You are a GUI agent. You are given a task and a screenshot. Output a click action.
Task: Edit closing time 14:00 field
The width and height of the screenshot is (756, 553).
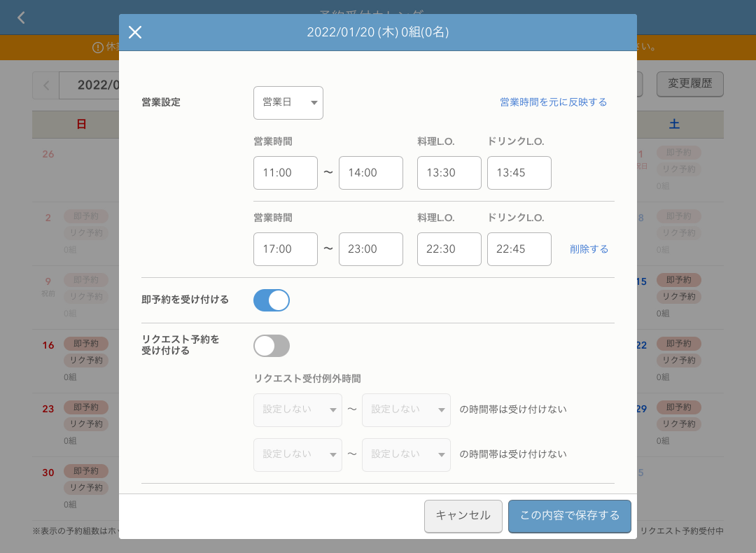[x=371, y=173]
